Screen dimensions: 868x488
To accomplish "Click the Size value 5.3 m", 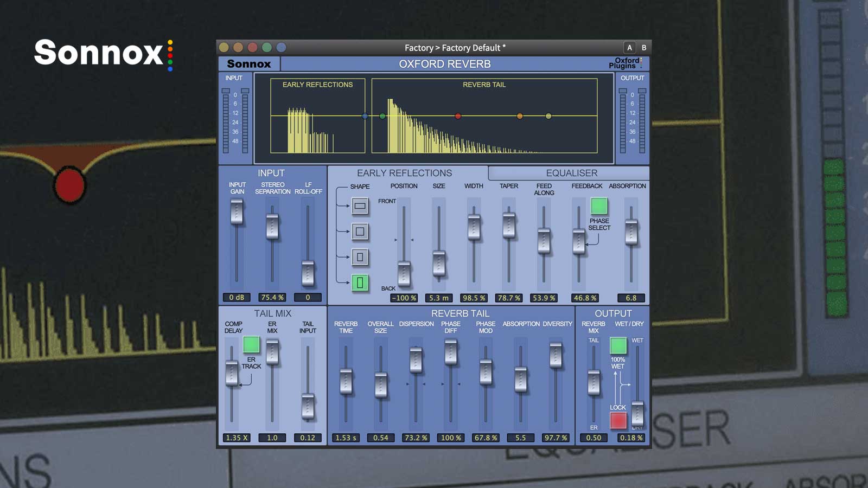I will point(439,298).
